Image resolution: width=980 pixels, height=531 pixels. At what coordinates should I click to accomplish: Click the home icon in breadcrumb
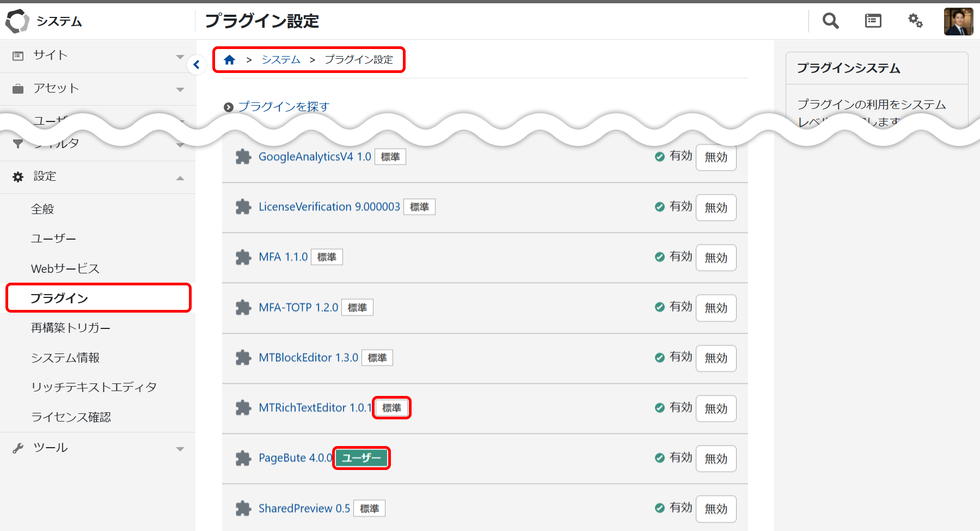pos(229,60)
